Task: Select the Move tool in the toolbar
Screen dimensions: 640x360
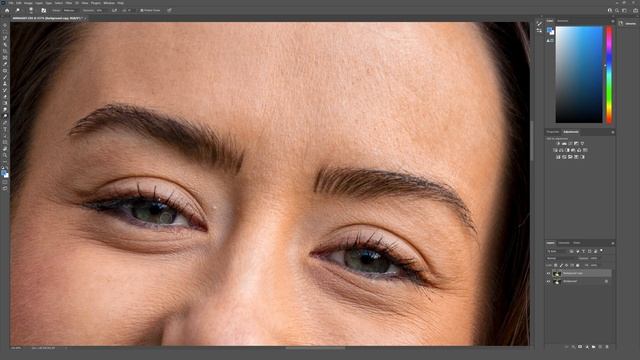Action: click(x=5, y=25)
